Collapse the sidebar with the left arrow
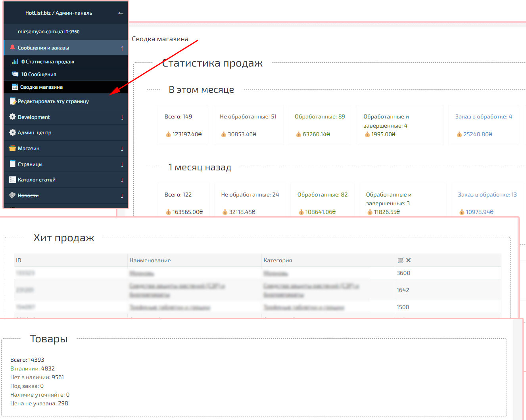Viewport: 526px width, 420px height. click(121, 13)
